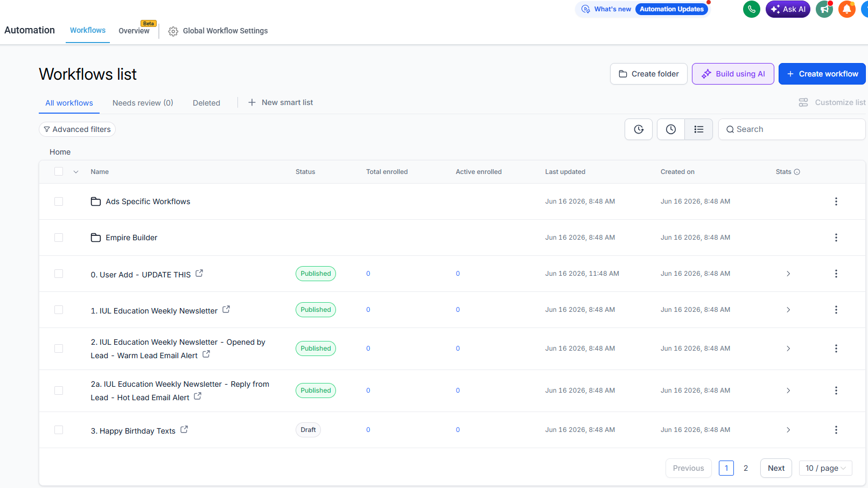Image resolution: width=868 pixels, height=488 pixels.
Task: Expand stats chevron for 3. Happy Birthday Texts
Action: pyautogui.click(x=788, y=430)
